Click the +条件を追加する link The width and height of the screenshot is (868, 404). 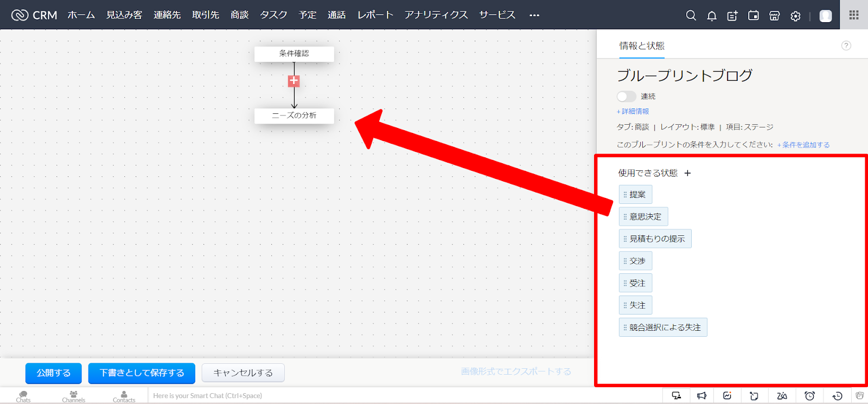point(803,145)
